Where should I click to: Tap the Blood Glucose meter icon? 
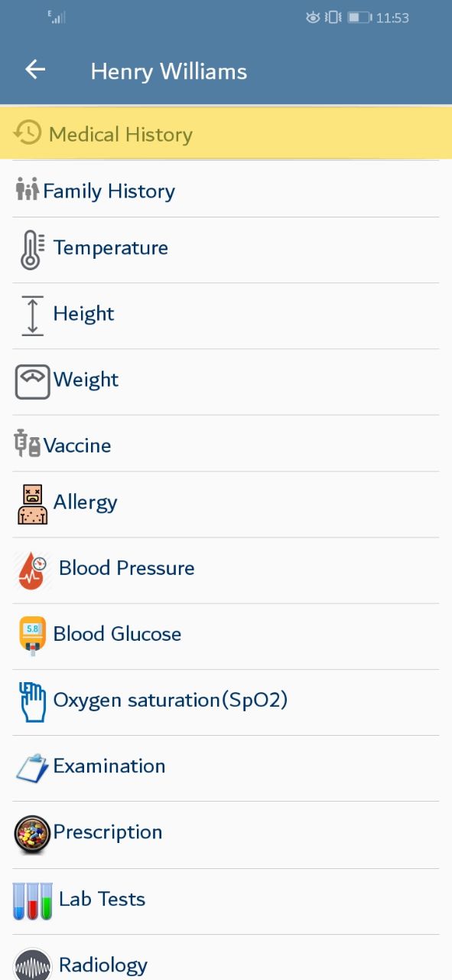click(32, 636)
